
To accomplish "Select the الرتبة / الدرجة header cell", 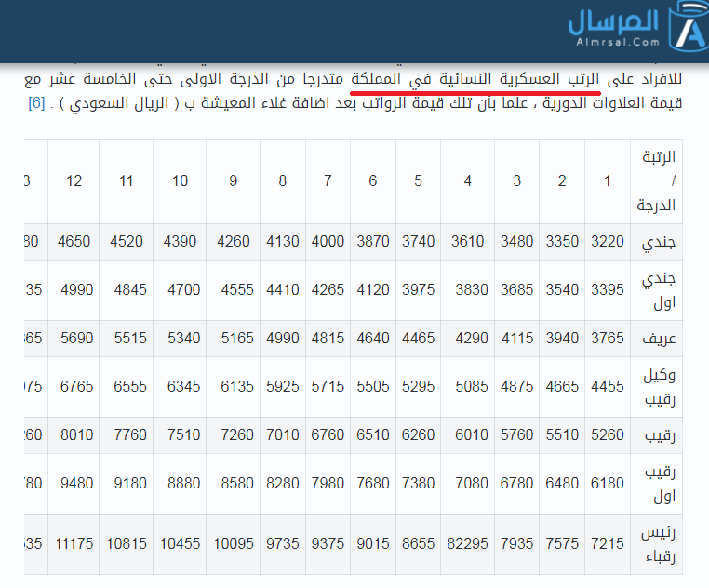I will point(658,180).
